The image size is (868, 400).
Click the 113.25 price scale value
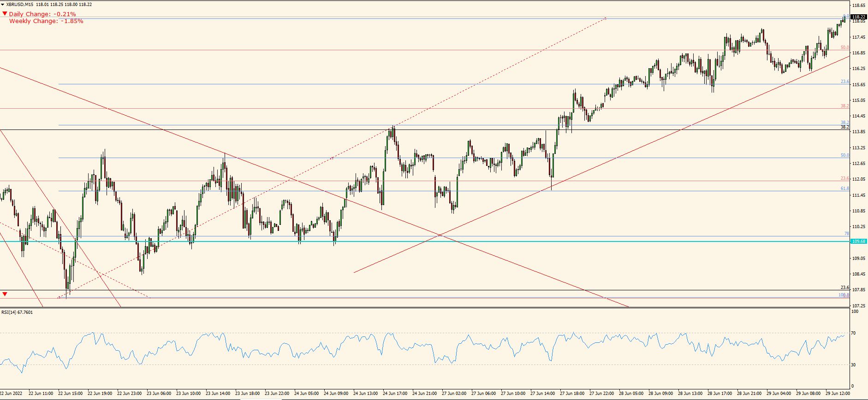(858, 148)
